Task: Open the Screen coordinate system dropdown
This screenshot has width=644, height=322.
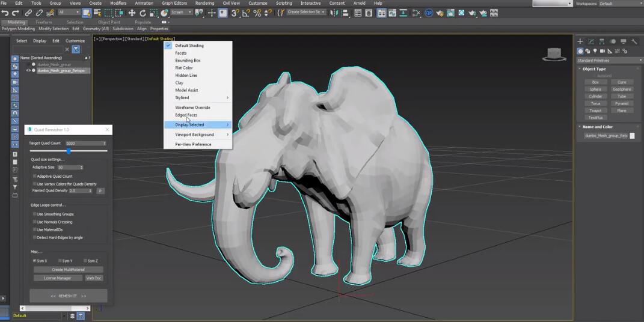Action: (x=181, y=13)
